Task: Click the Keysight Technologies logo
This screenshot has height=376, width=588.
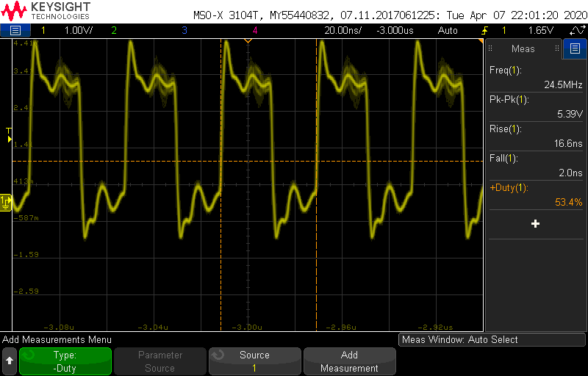Action: [x=46, y=10]
